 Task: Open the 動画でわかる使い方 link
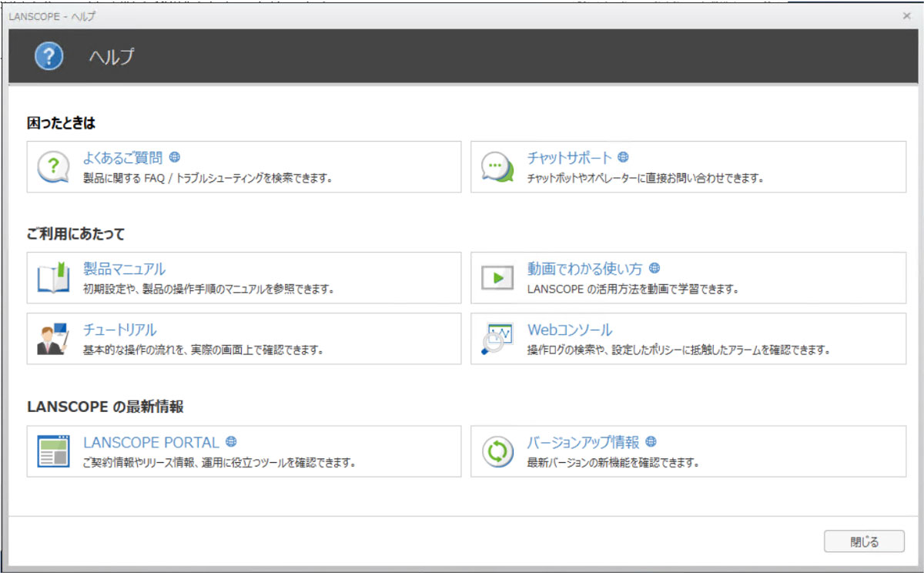(584, 269)
